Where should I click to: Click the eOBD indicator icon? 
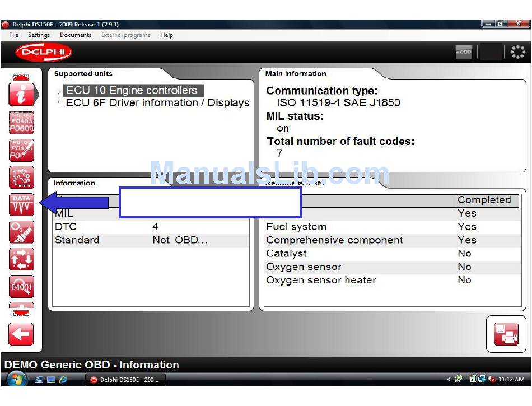pos(464,52)
